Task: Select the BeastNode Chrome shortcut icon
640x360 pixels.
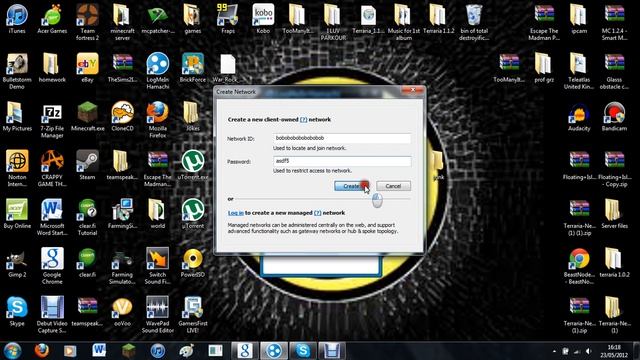Action: (x=579, y=266)
